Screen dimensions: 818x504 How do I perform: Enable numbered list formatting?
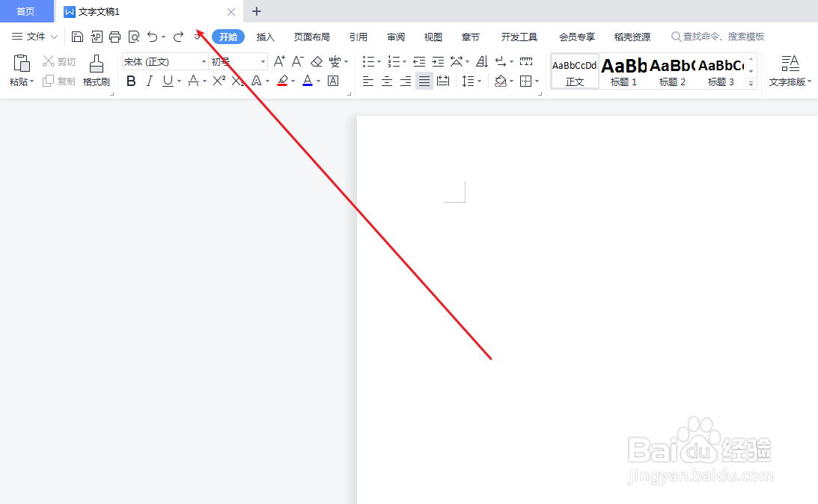click(394, 61)
